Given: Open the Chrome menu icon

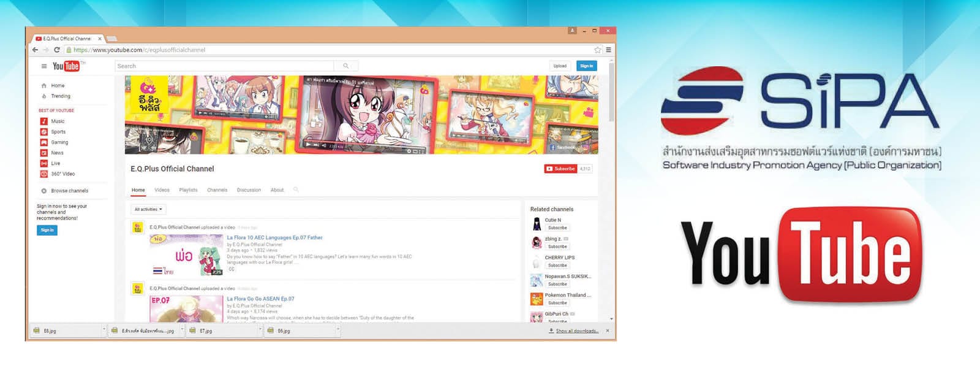Looking at the screenshot, I should pyautogui.click(x=608, y=50).
